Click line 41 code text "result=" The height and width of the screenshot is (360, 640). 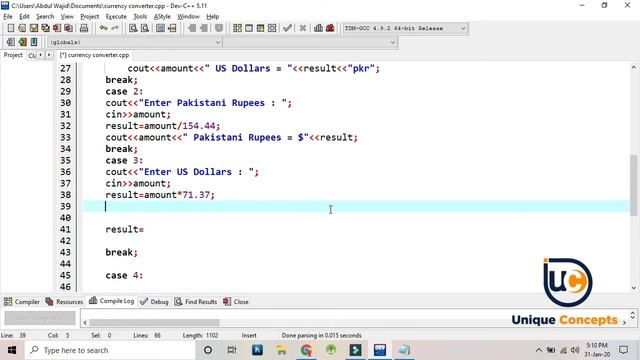(x=124, y=229)
